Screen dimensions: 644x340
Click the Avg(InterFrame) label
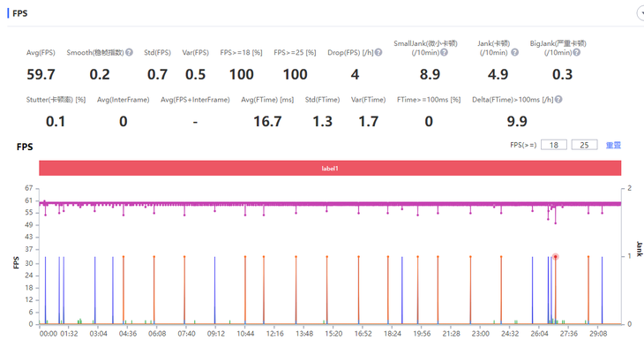click(124, 100)
